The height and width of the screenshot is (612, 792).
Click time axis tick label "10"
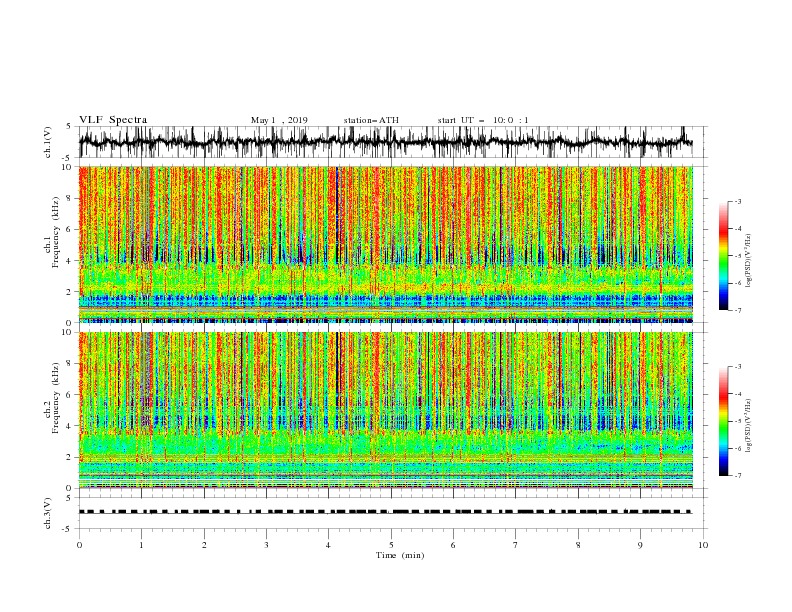tap(703, 545)
